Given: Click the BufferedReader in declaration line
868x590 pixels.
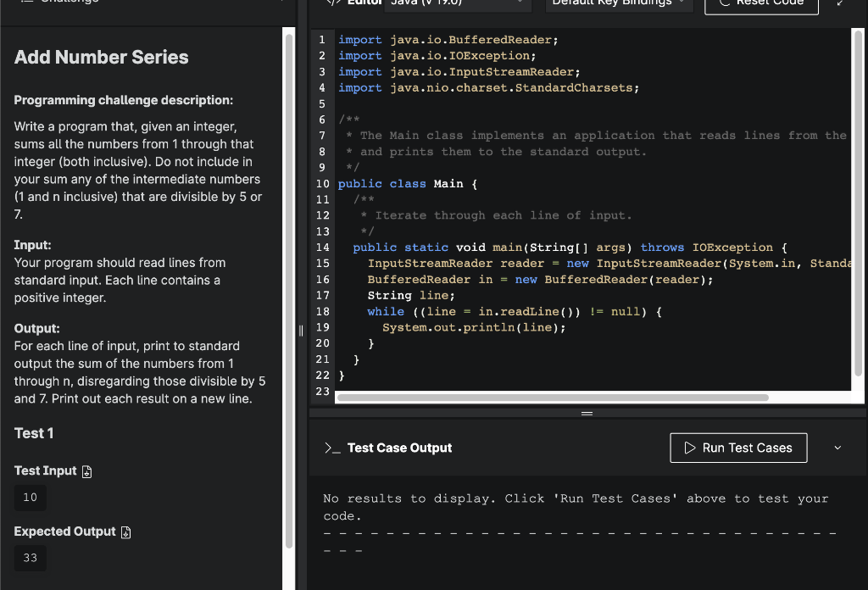Looking at the screenshot, I should coord(540,280).
